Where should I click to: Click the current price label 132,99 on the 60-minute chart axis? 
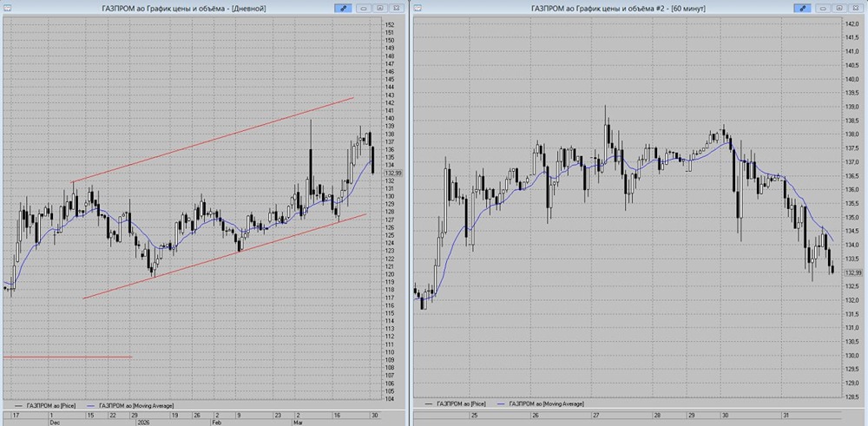point(854,272)
